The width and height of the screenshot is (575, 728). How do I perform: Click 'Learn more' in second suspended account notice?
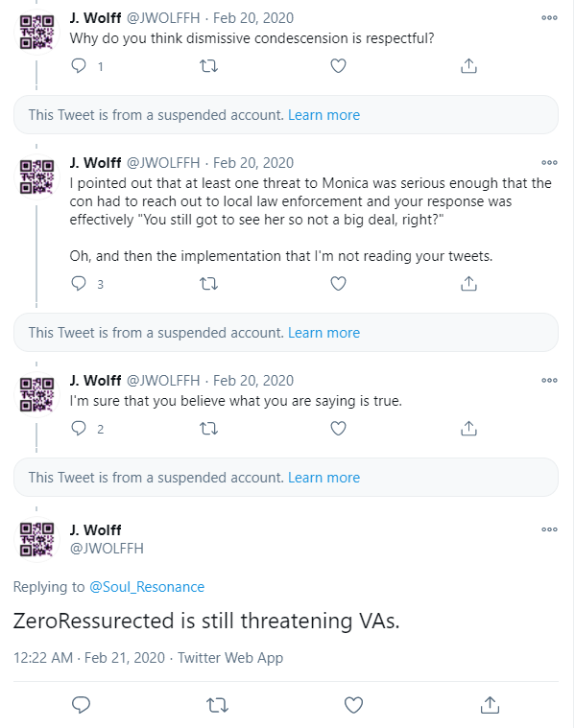tap(324, 333)
